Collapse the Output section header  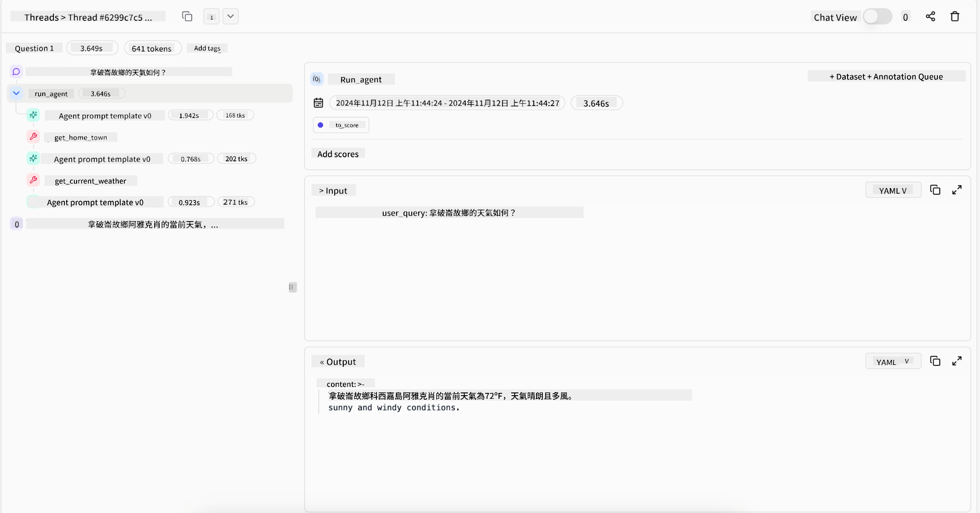coord(338,362)
